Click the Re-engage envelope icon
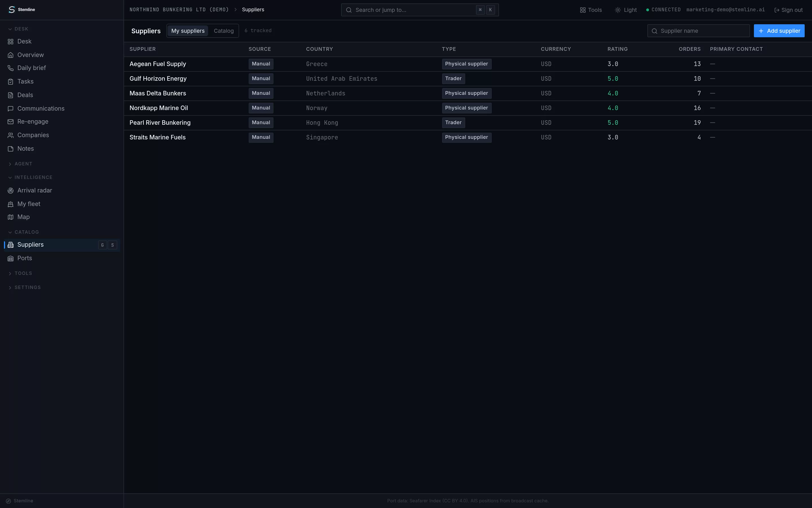The image size is (812, 508). click(10, 122)
